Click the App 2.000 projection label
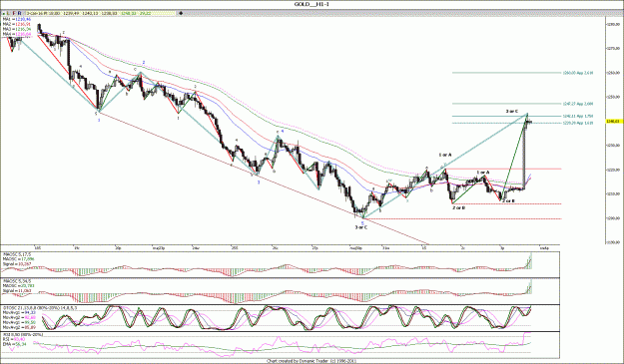Image resolution: width=624 pixels, height=364 pixels. pyautogui.click(x=578, y=104)
